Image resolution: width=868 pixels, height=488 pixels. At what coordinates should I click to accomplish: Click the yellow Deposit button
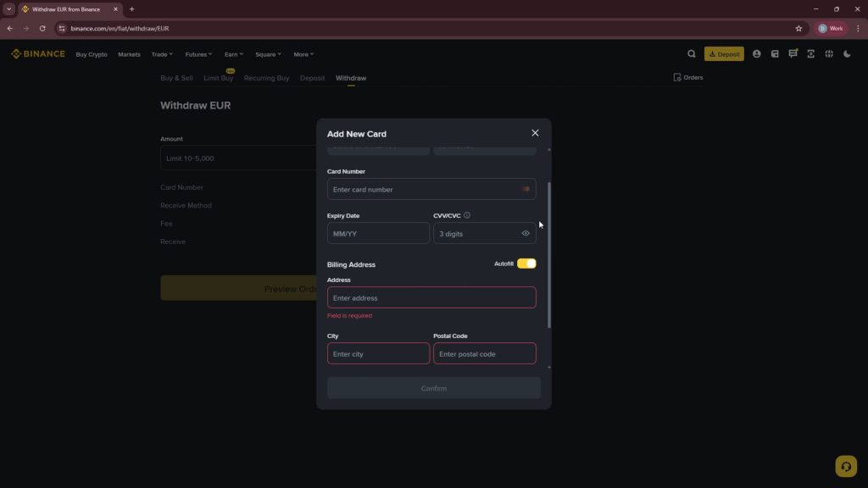click(x=724, y=53)
